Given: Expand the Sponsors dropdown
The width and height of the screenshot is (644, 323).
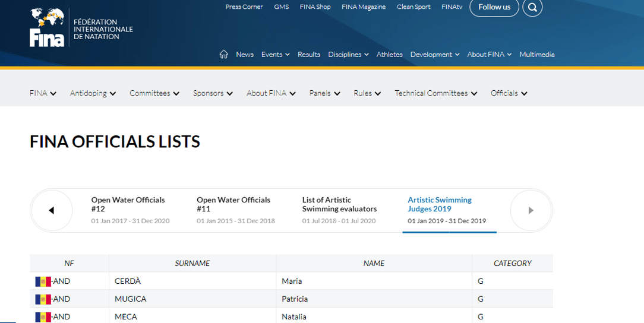Looking at the screenshot, I should (x=213, y=93).
